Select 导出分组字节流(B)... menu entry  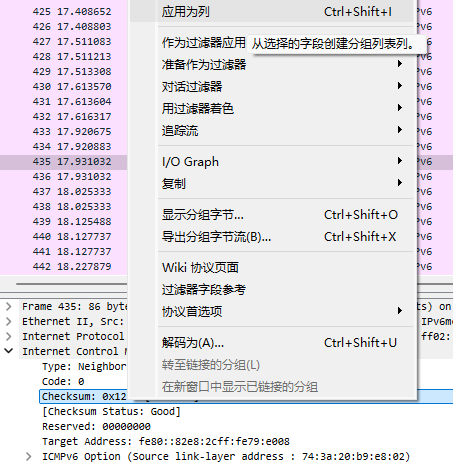(x=271, y=237)
